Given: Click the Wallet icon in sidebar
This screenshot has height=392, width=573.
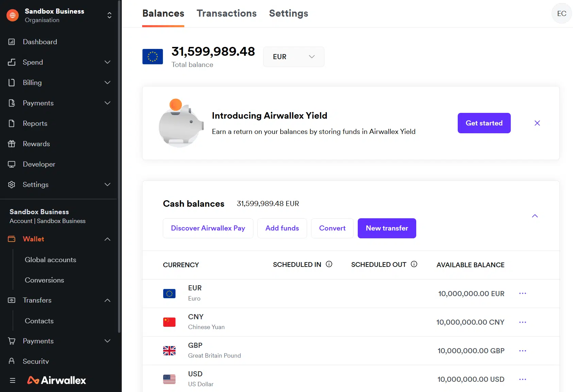Looking at the screenshot, I should [12, 239].
